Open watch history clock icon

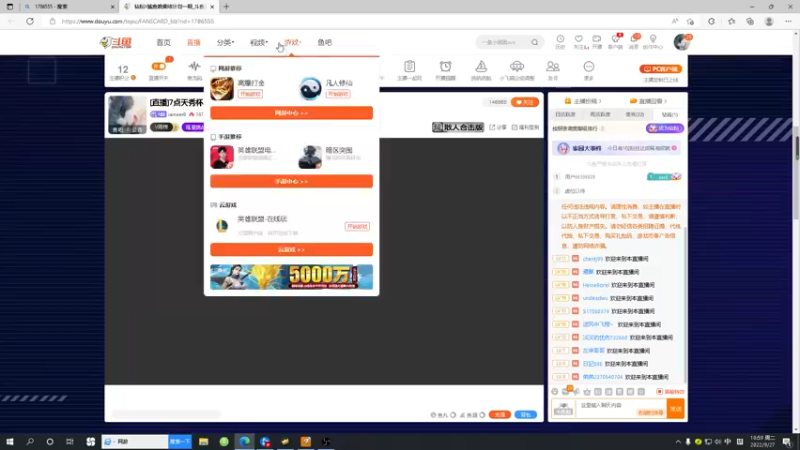click(x=560, y=41)
